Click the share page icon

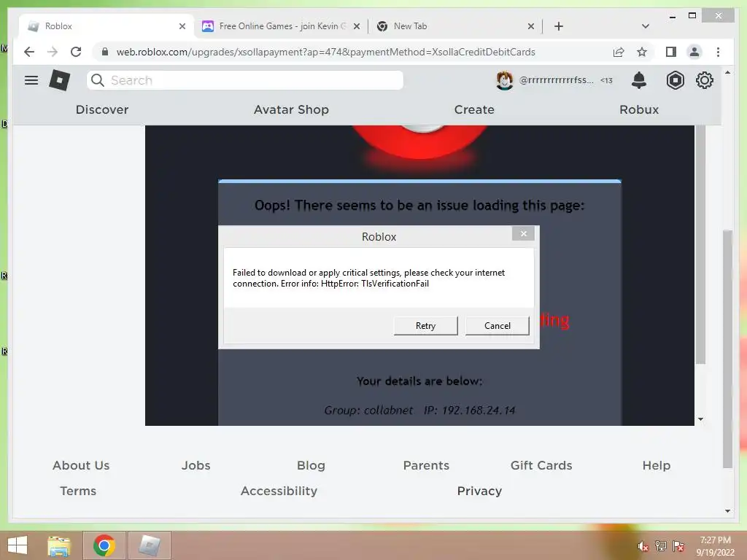(619, 52)
